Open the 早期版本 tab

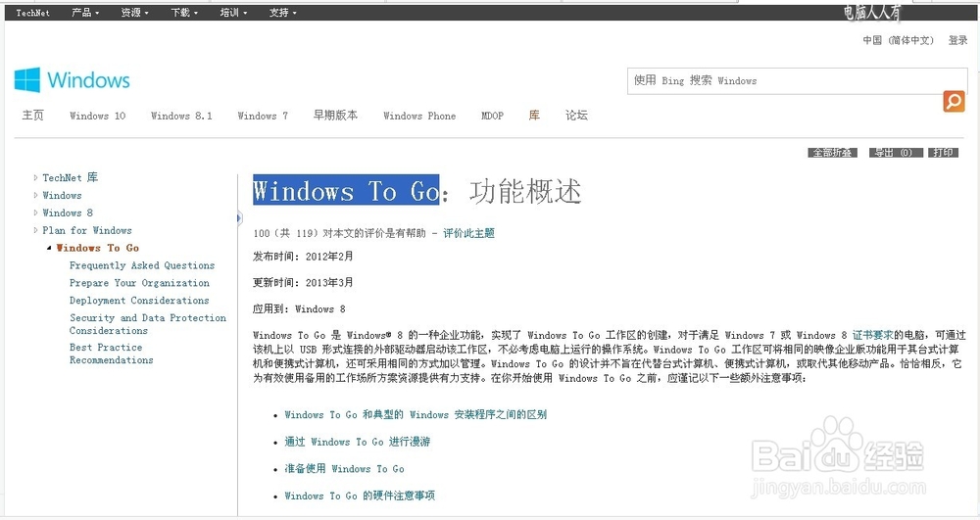(x=335, y=116)
